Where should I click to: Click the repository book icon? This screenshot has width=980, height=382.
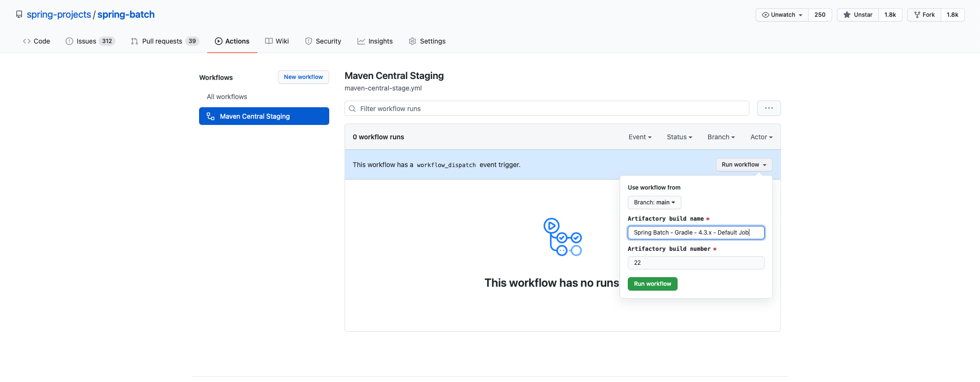tap(19, 14)
